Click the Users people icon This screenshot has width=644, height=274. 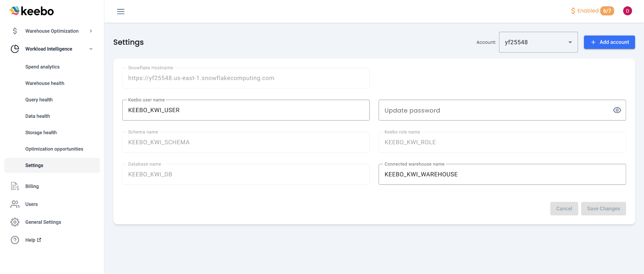pyautogui.click(x=15, y=204)
